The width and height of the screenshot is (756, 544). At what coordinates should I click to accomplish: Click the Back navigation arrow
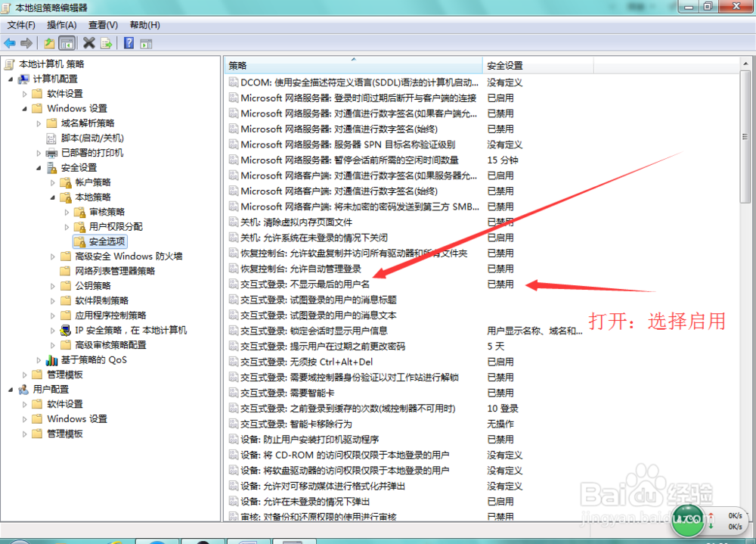(10, 43)
